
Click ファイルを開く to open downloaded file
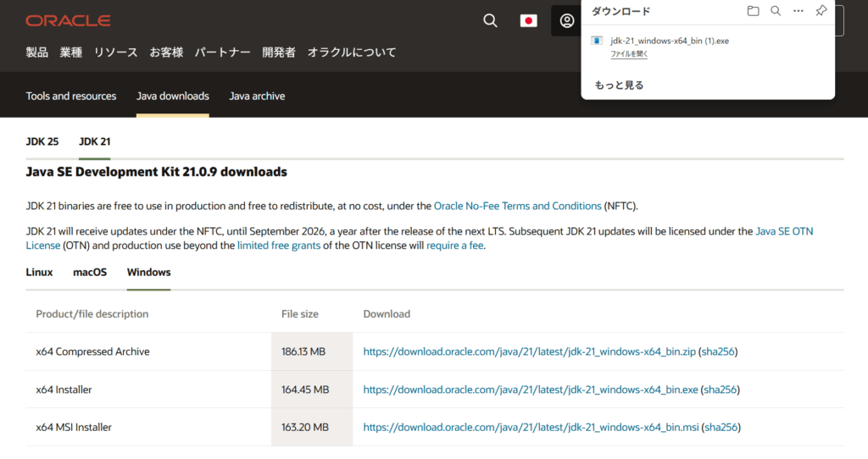(629, 53)
